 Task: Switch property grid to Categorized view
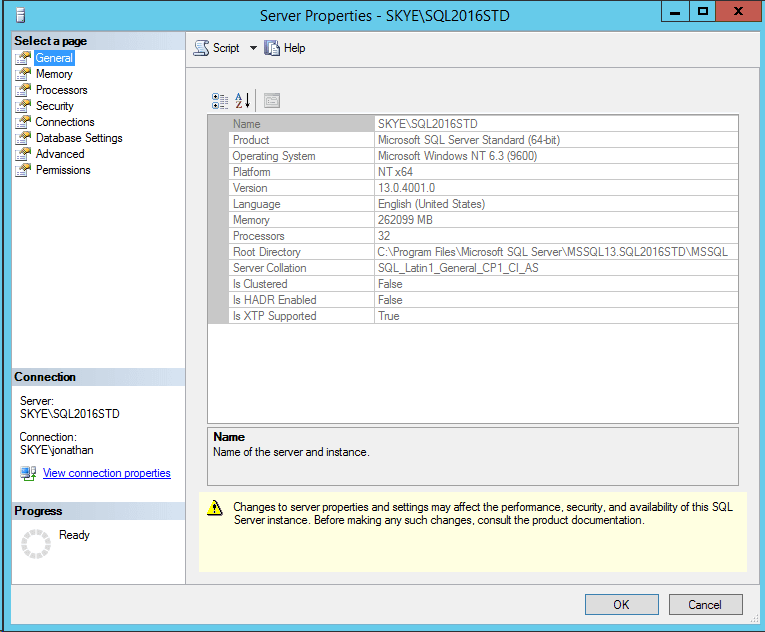pos(220,101)
